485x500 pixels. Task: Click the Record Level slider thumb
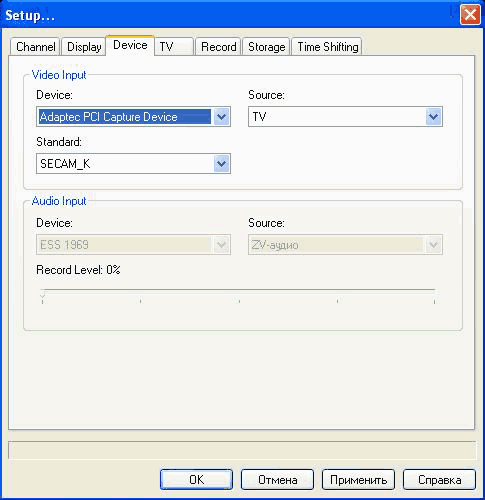pyautogui.click(x=42, y=294)
